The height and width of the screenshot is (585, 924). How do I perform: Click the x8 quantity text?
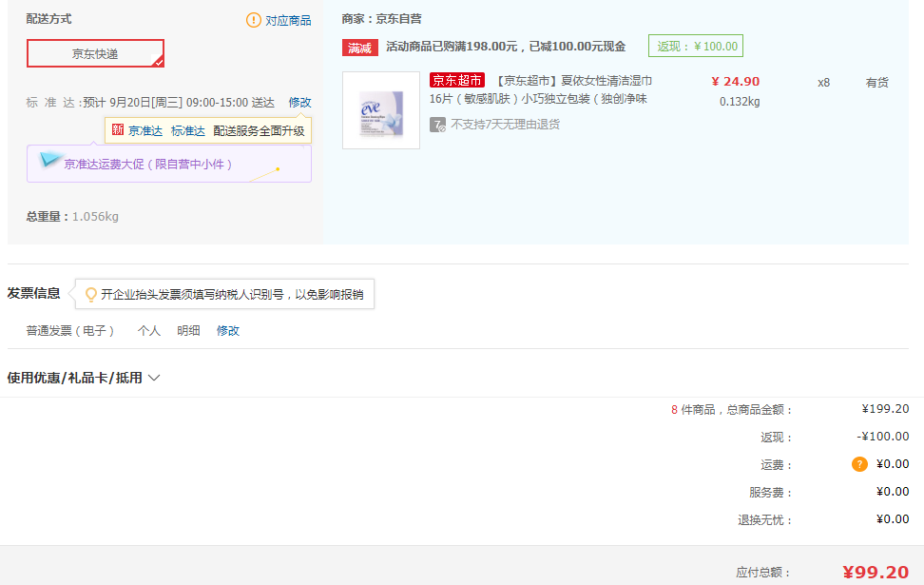[824, 83]
